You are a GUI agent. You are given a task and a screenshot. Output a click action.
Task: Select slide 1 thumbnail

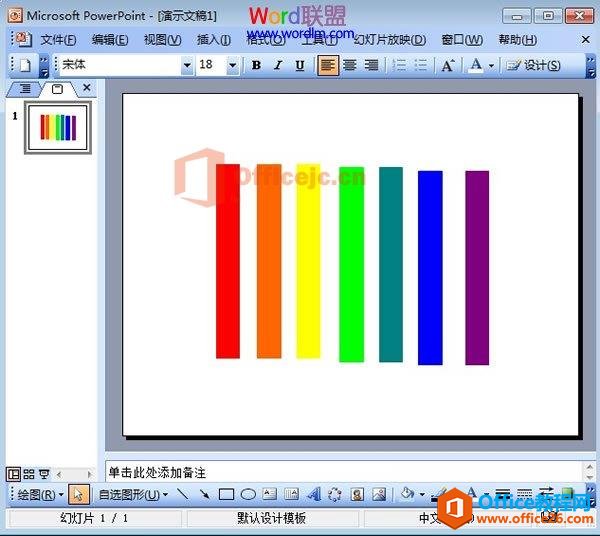(58, 127)
